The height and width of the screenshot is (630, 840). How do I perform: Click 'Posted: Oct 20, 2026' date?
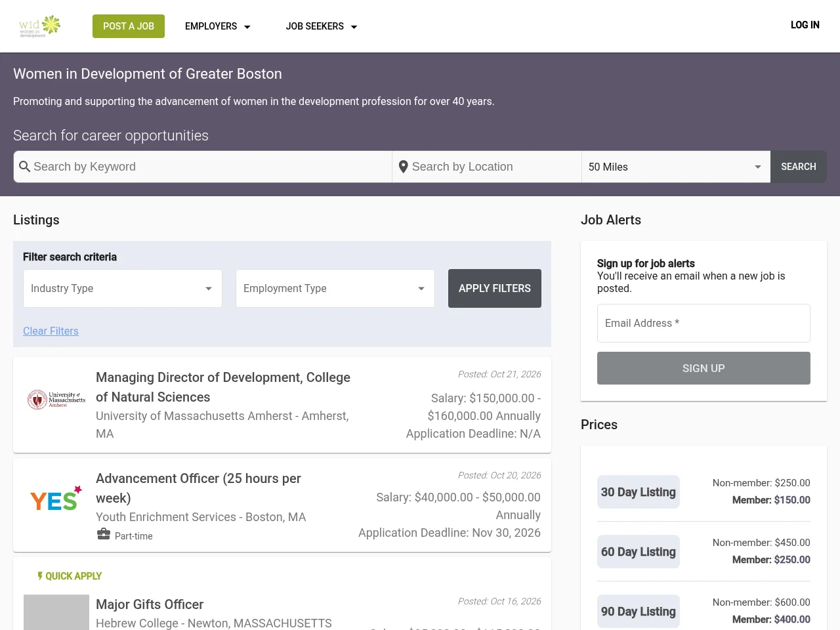(499, 475)
